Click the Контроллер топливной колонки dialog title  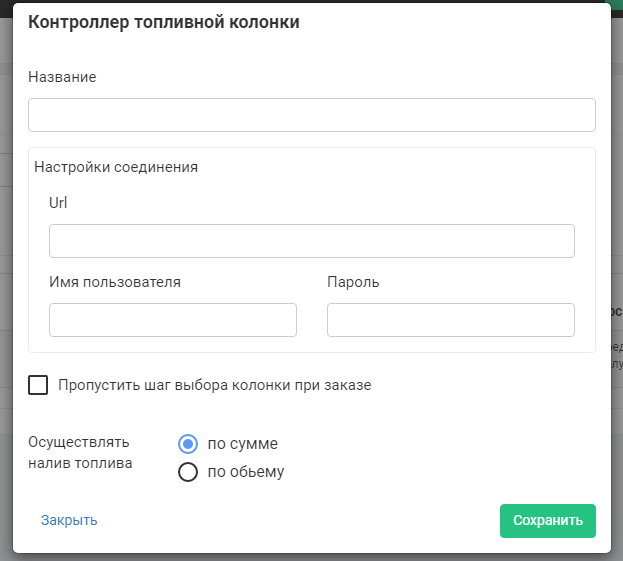[x=163, y=22]
